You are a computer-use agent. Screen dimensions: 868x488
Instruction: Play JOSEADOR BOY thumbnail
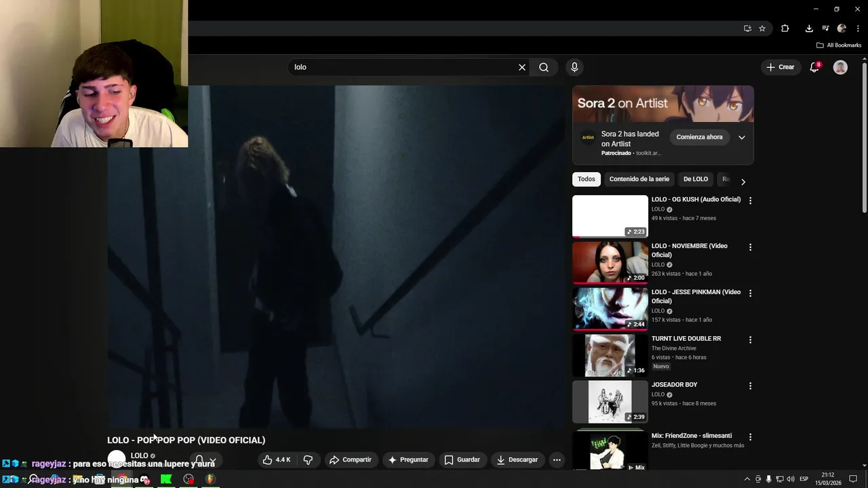(610, 401)
